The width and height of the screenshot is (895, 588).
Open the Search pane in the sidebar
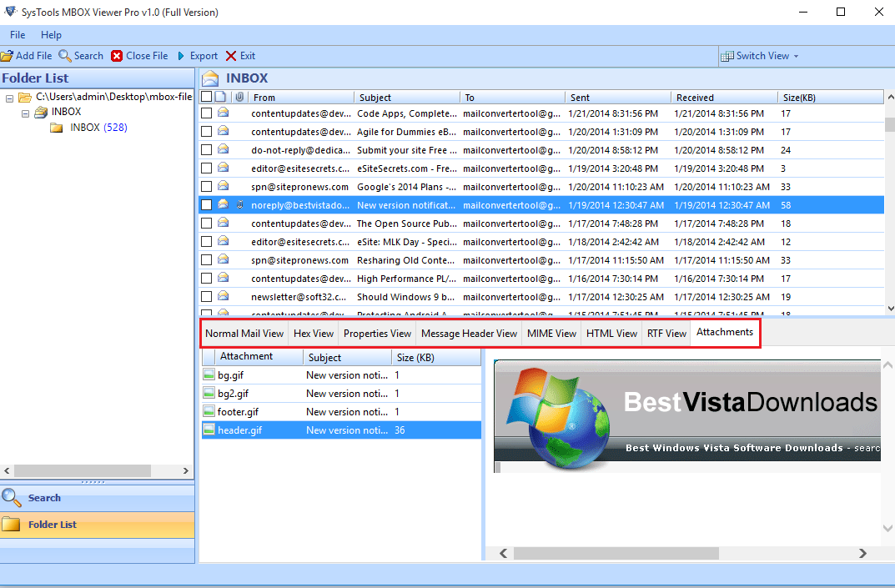pyautogui.click(x=44, y=498)
